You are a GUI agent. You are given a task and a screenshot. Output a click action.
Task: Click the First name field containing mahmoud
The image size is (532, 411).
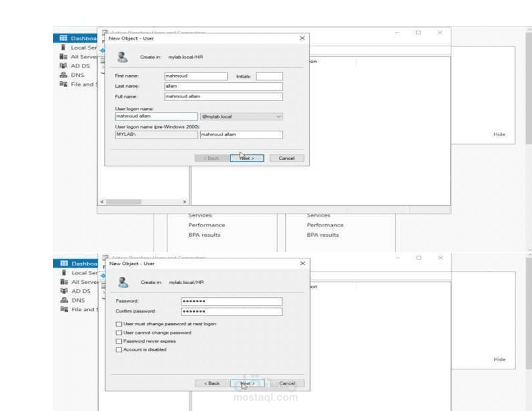pyautogui.click(x=196, y=76)
